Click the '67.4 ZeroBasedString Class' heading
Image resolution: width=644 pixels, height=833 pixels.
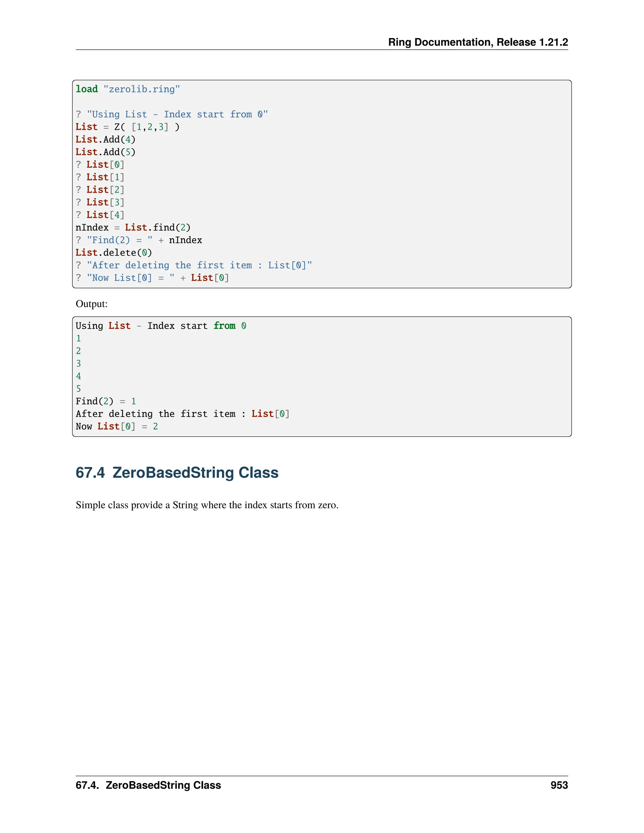[x=177, y=472]
